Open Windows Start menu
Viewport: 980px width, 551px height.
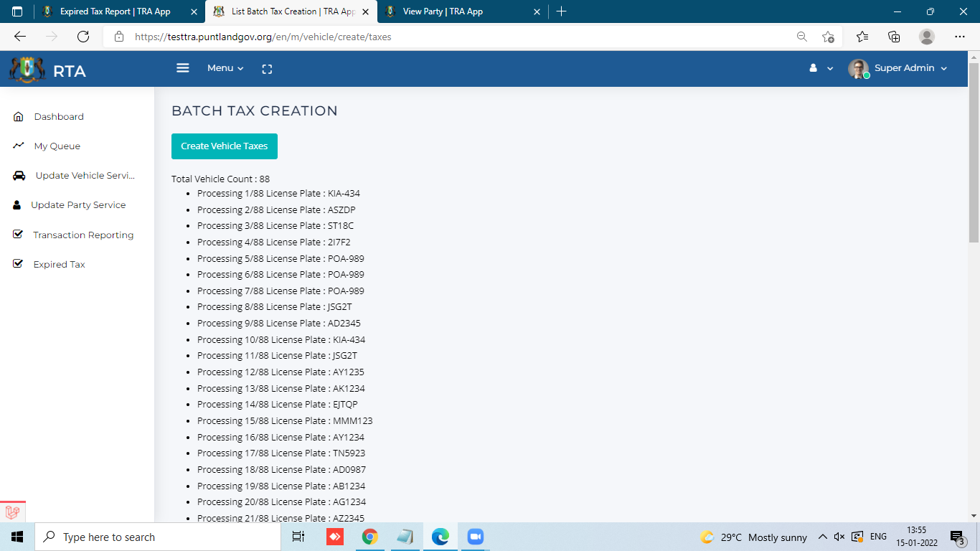pyautogui.click(x=17, y=537)
